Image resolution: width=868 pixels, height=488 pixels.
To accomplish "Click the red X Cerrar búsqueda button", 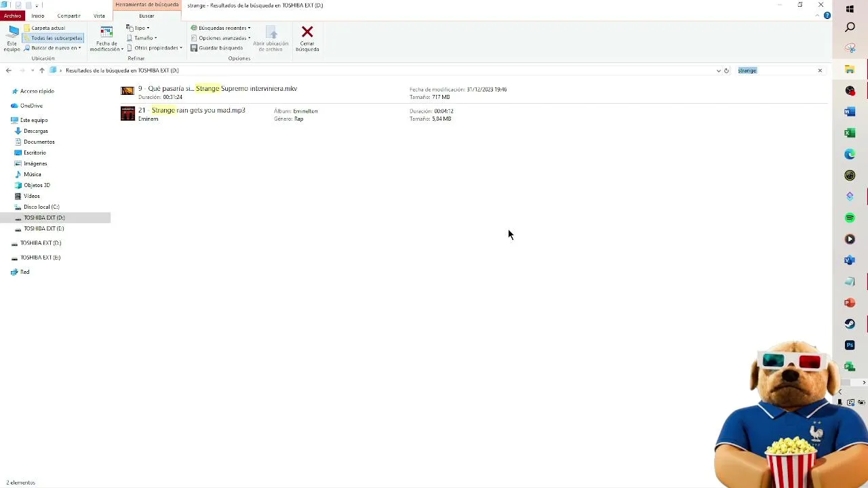I will [307, 39].
